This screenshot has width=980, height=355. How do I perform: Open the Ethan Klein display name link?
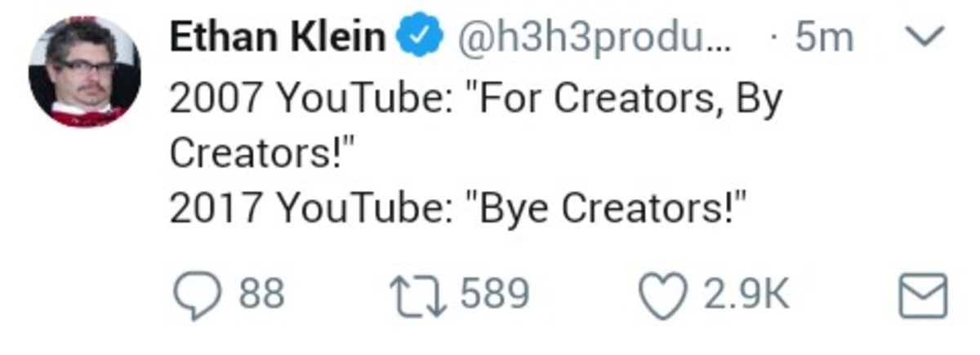[278, 38]
